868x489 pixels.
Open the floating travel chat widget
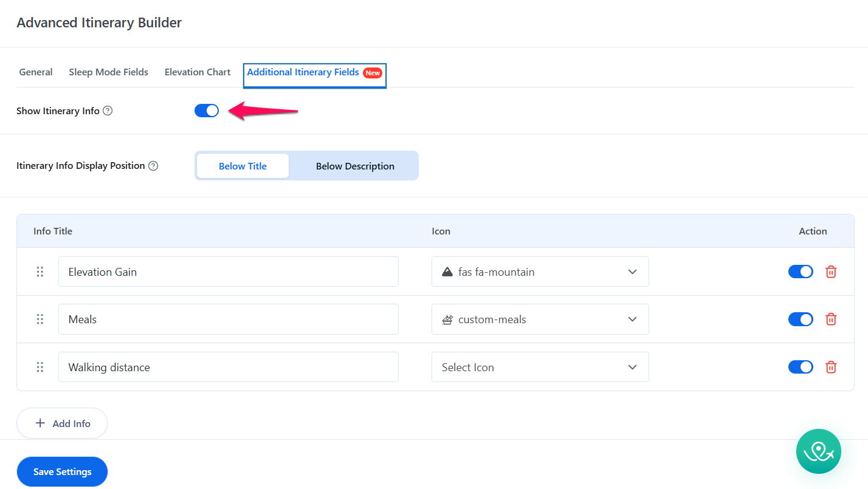[818, 451]
